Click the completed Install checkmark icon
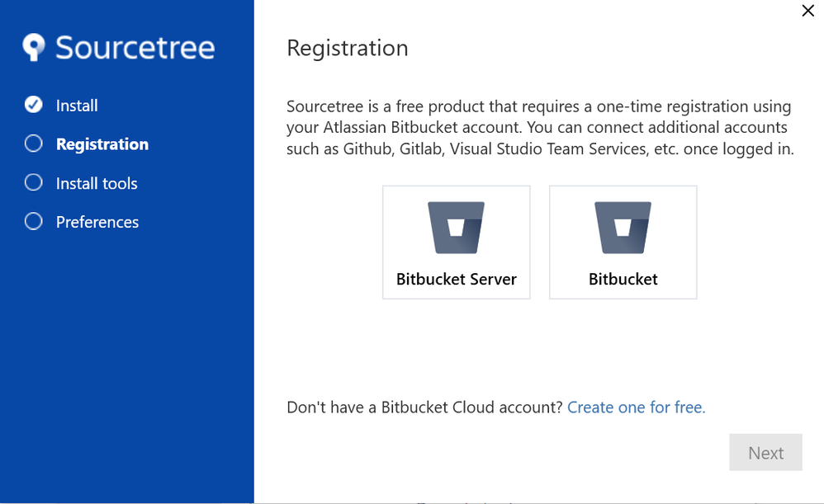 (x=34, y=105)
